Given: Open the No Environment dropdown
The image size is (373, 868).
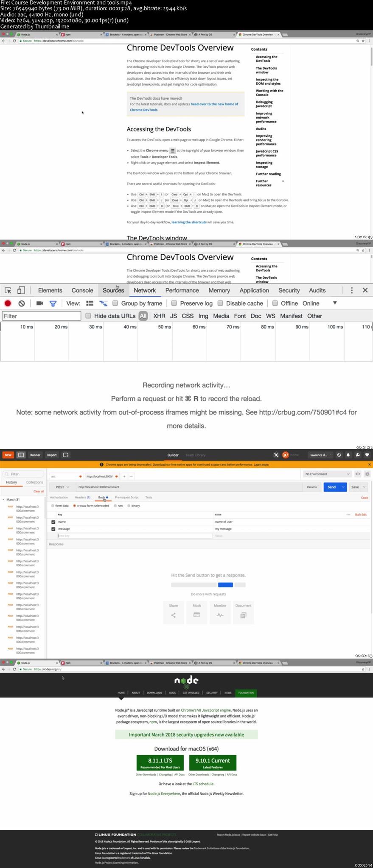Looking at the screenshot, I should click(327, 474).
